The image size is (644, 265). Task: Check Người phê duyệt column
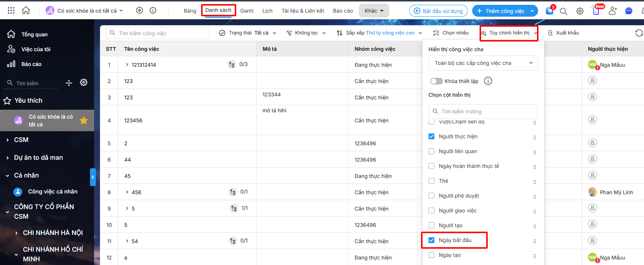431,196
